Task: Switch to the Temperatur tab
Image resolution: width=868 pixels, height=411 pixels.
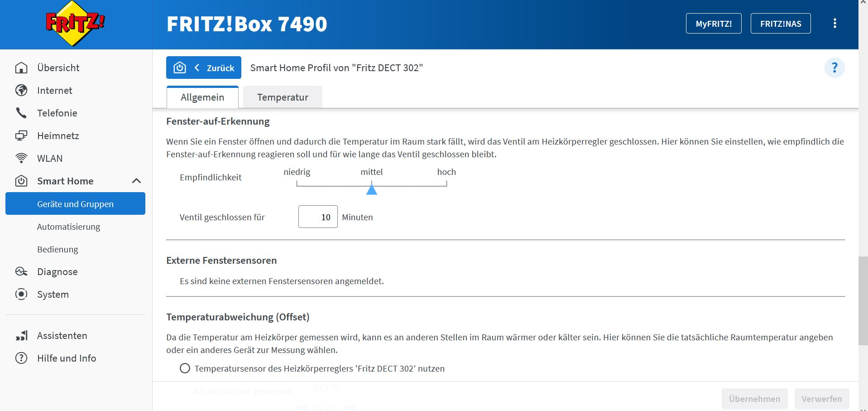Action: [x=283, y=97]
